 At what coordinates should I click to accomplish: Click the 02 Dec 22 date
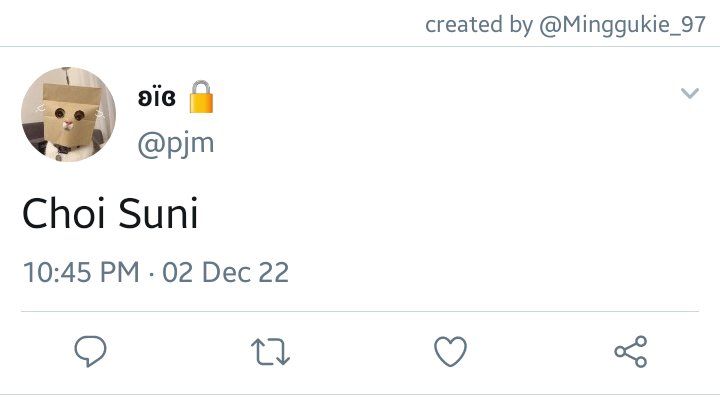coord(225,272)
